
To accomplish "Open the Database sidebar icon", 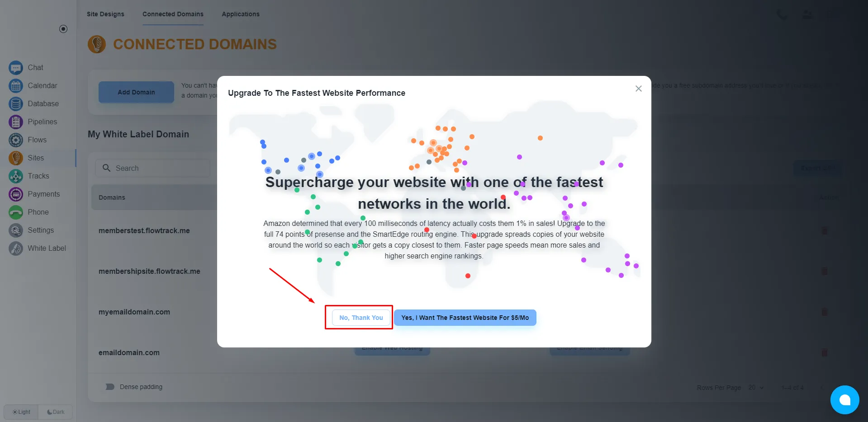I will (16, 103).
